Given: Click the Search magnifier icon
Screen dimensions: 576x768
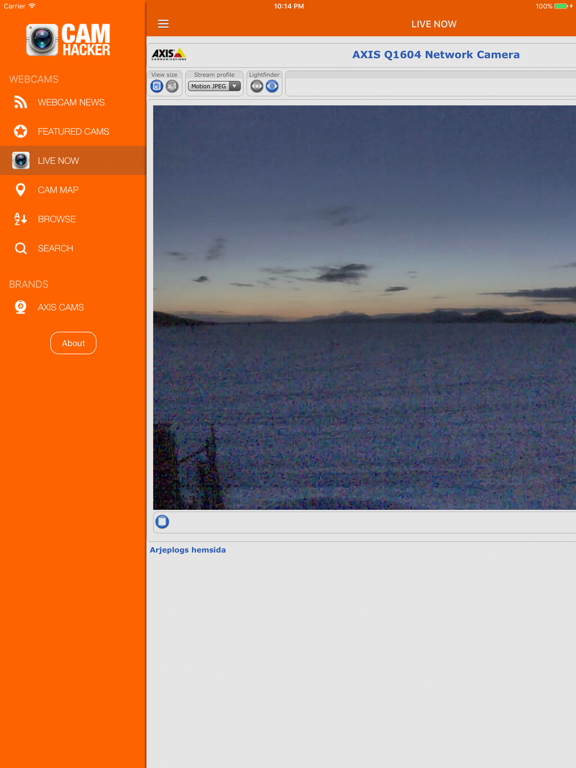Looking at the screenshot, I should pos(21,248).
